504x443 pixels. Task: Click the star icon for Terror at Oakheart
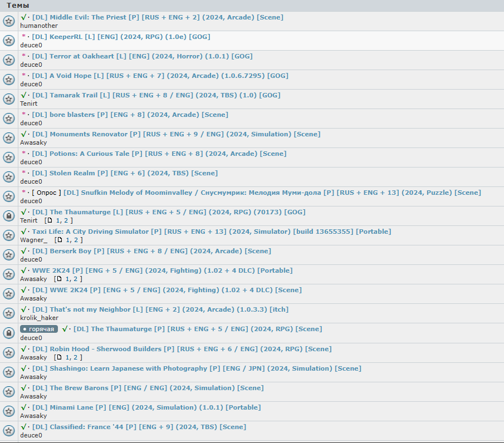(9, 60)
